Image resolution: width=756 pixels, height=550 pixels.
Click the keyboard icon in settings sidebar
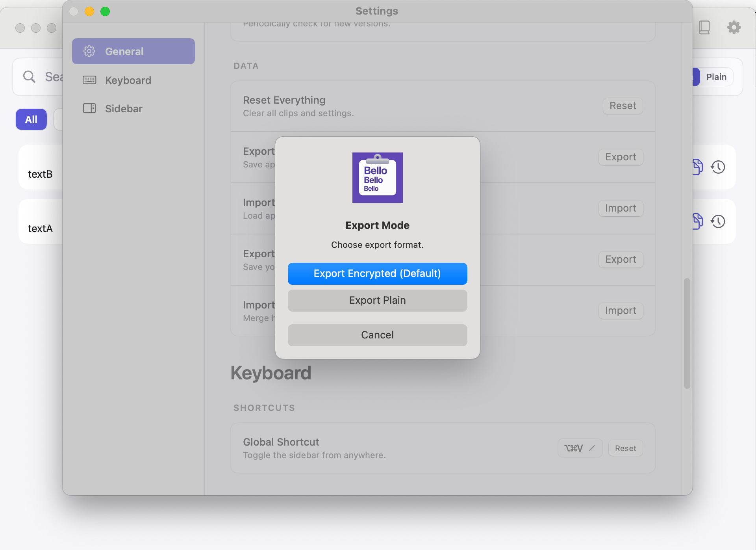click(x=89, y=80)
